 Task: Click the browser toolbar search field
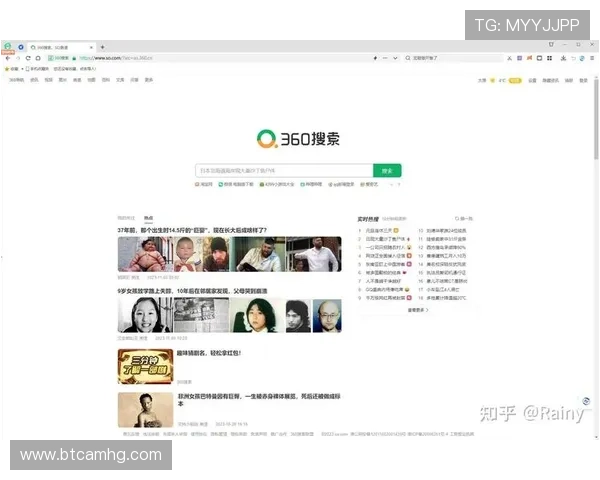coord(454,58)
